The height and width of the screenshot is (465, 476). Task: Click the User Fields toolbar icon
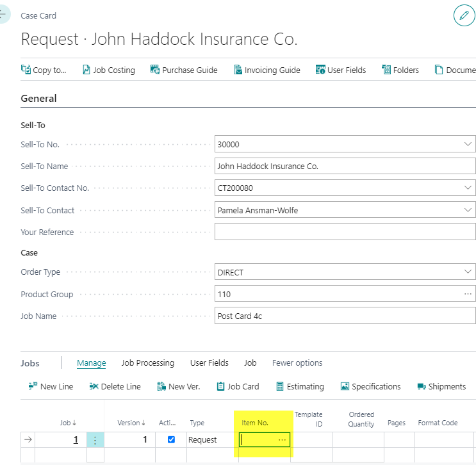pyautogui.click(x=320, y=70)
